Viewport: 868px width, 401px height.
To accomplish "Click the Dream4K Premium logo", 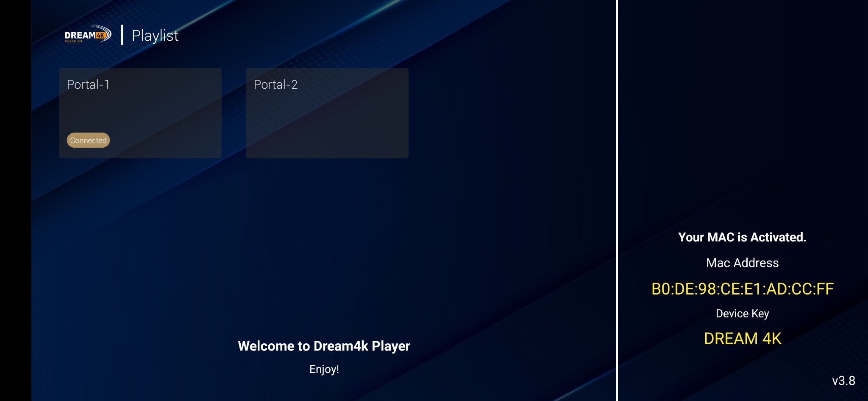I will click(x=88, y=35).
